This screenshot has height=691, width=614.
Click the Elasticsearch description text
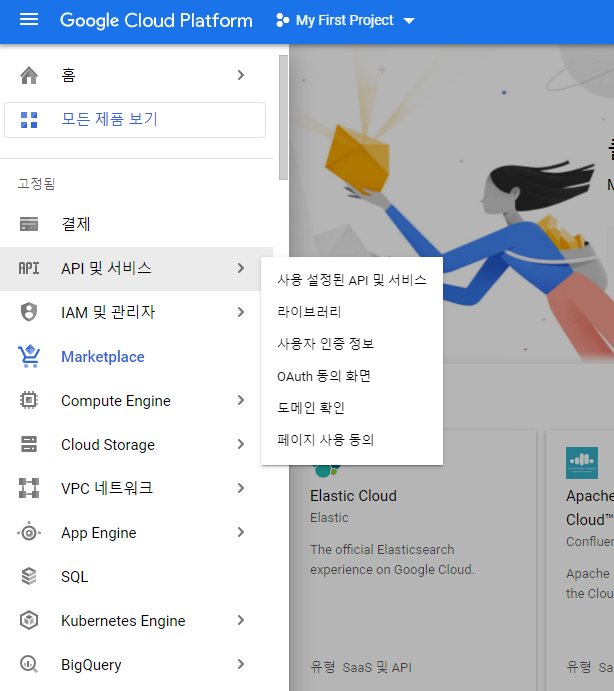tap(392, 560)
